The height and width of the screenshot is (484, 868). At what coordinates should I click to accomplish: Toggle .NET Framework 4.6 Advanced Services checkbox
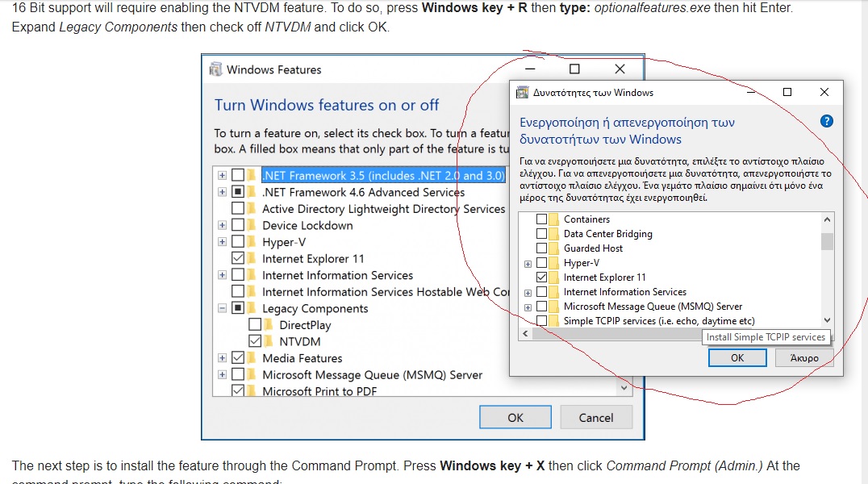point(238,192)
